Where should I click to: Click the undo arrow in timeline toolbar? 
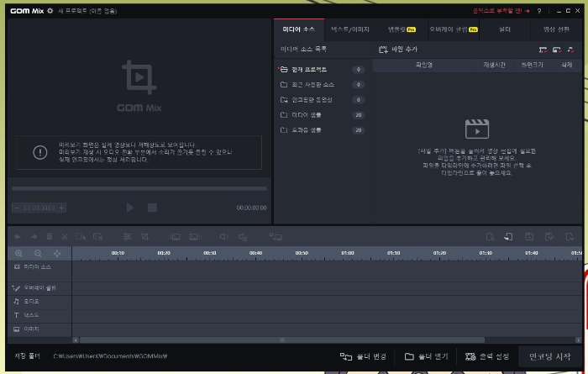pyautogui.click(x=18, y=237)
